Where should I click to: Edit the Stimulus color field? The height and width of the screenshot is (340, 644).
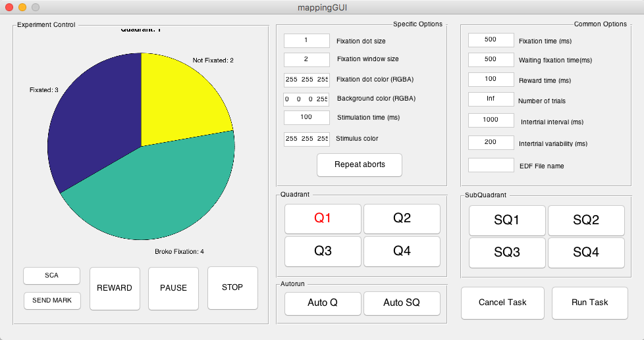[306, 139]
